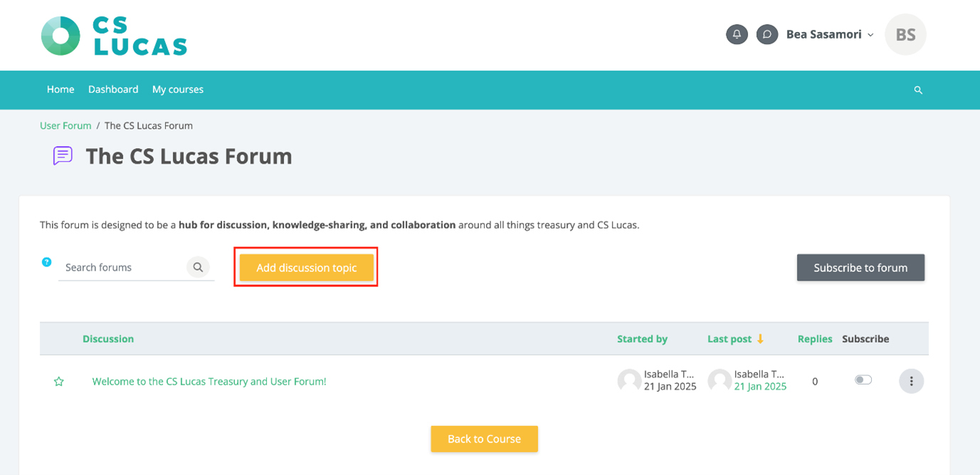Open the three-dot actions menu for discussion
Image resolution: width=980 pixels, height=475 pixels.
point(911,381)
